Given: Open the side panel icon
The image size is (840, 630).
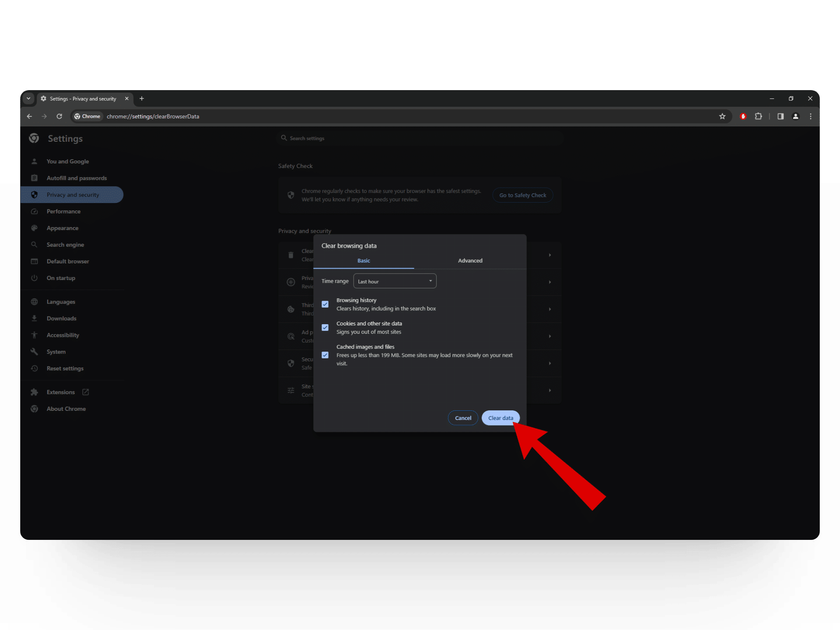Looking at the screenshot, I should pyautogui.click(x=780, y=116).
